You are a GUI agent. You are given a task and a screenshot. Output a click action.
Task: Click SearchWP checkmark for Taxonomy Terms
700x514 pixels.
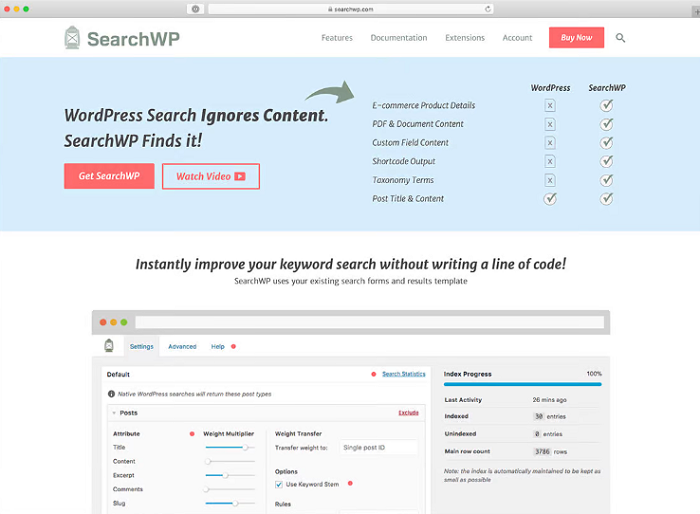(x=606, y=180)
